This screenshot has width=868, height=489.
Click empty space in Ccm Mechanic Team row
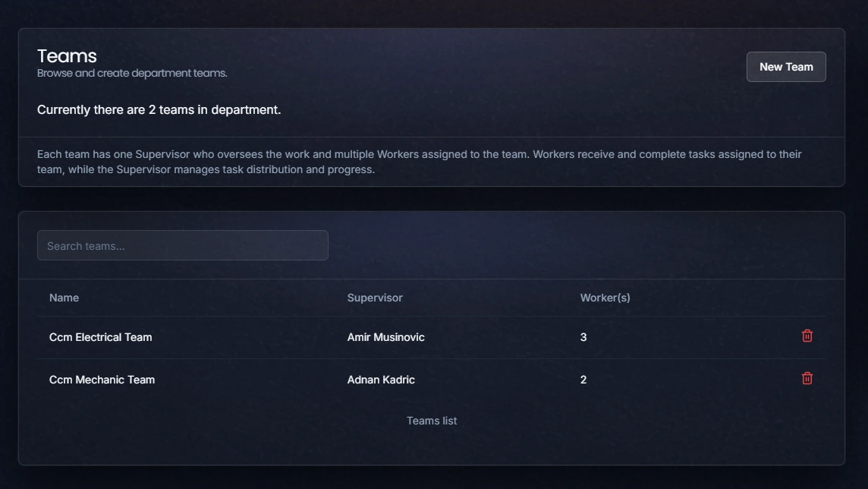click(x=692, y=380)
